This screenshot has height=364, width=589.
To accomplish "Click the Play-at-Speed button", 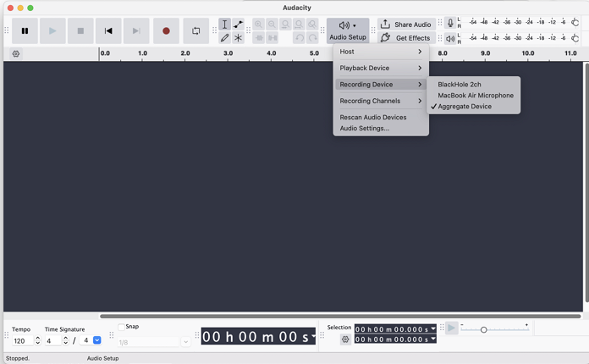I will (452, 328).
